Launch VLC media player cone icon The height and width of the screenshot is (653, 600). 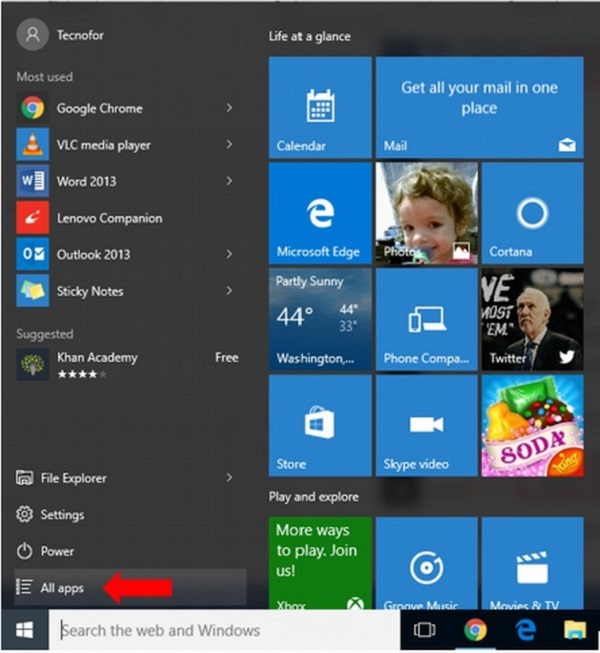32,145
